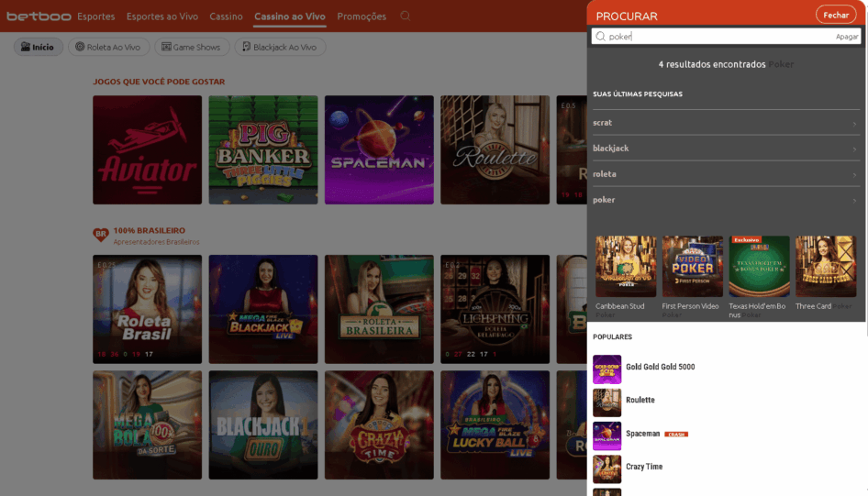Switch to Roleta Ao Vivo tab
The height and width of the screenshot is (496, 868).
point(108,47)
